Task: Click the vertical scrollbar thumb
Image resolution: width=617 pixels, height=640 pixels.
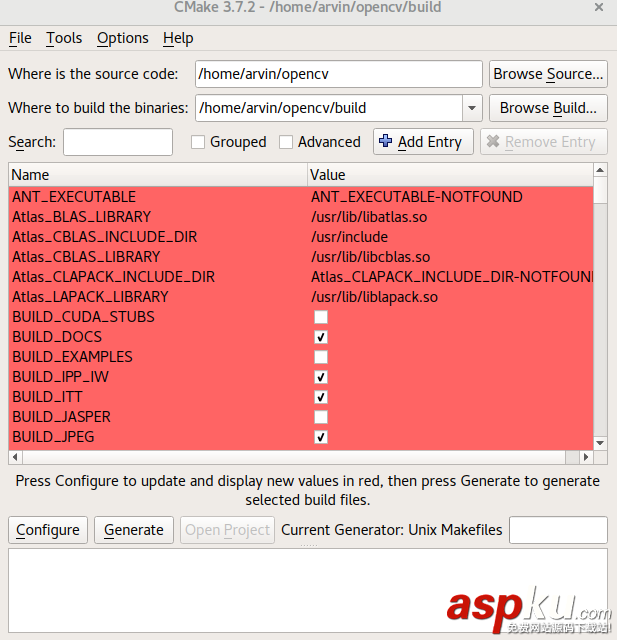Action: pyautogui.click(x=600, y=190)
